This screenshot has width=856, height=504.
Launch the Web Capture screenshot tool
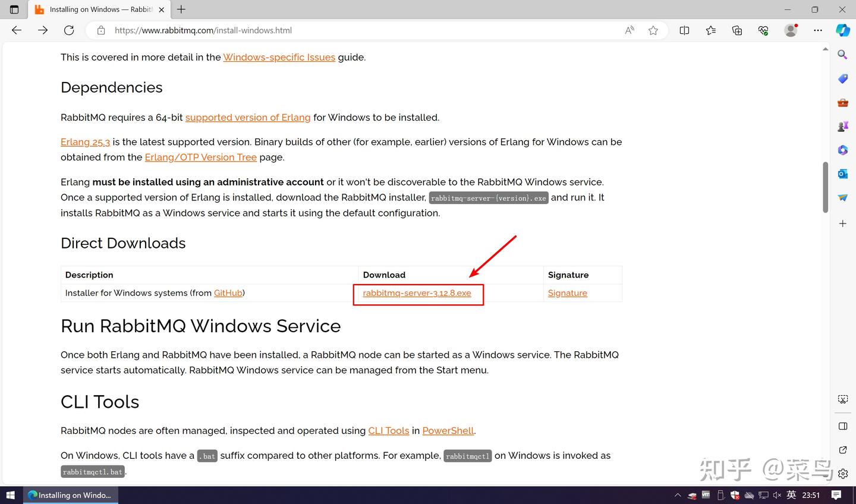click(x=842, y=399)
